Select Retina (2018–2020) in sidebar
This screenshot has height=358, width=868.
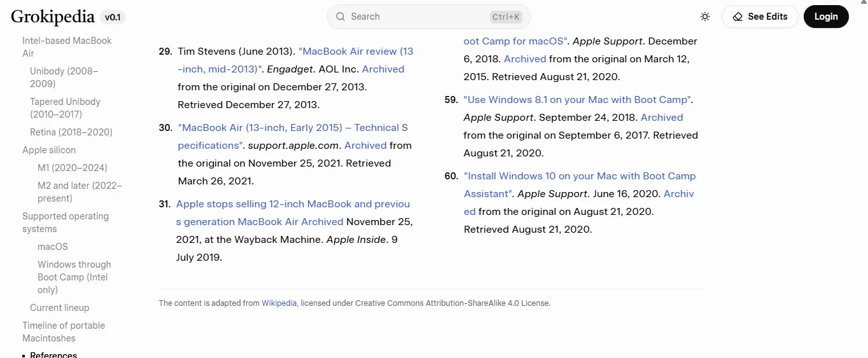pos(71,132)
